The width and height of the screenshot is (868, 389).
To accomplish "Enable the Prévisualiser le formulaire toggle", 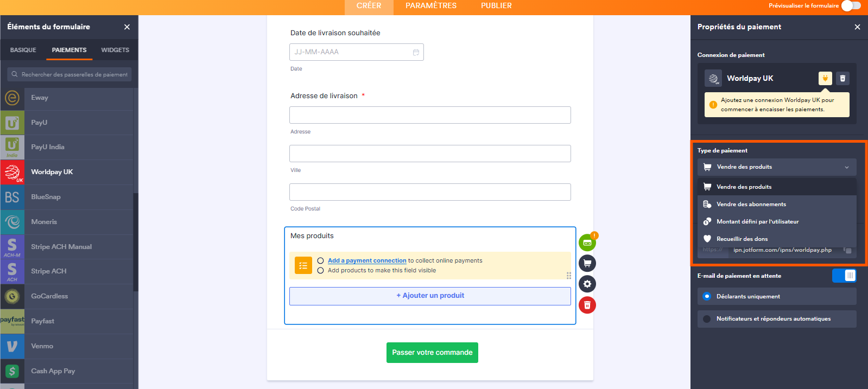I will (851, 5).
